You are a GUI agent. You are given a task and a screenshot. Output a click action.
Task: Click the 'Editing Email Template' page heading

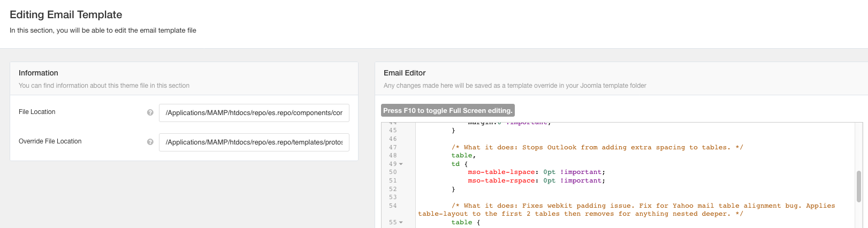(x=66, y=15)
